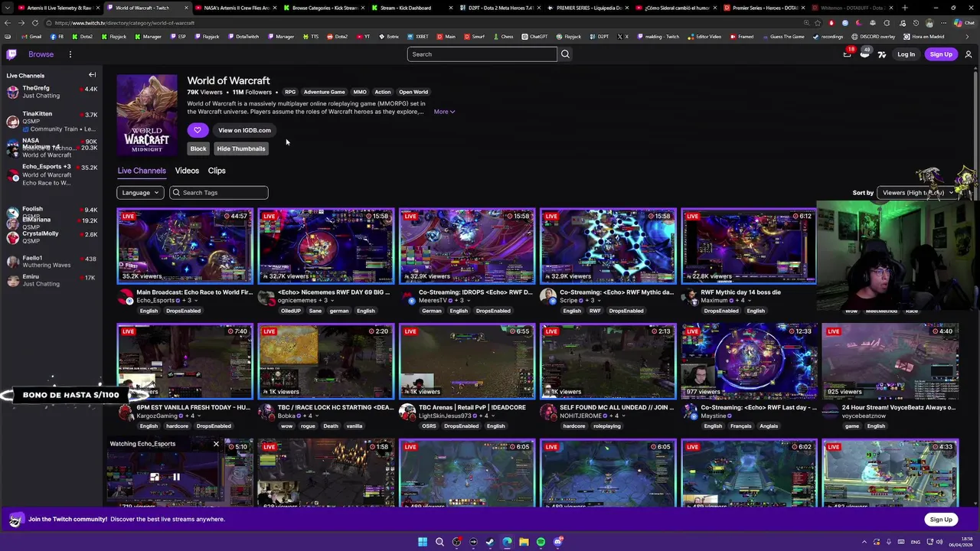Follow World of Warcraft with heart button
Viewport: 980px width, 551px height.
(x=197, y=130)
